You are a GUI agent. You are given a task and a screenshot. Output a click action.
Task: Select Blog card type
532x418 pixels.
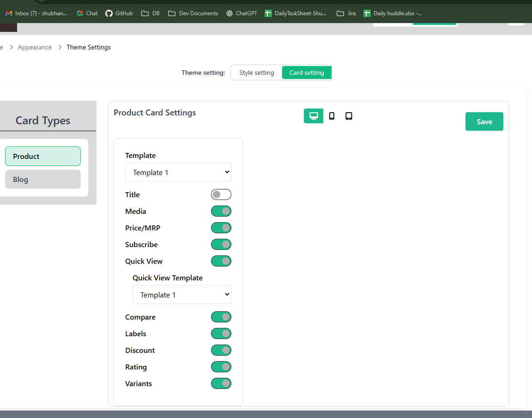(43, 179)
